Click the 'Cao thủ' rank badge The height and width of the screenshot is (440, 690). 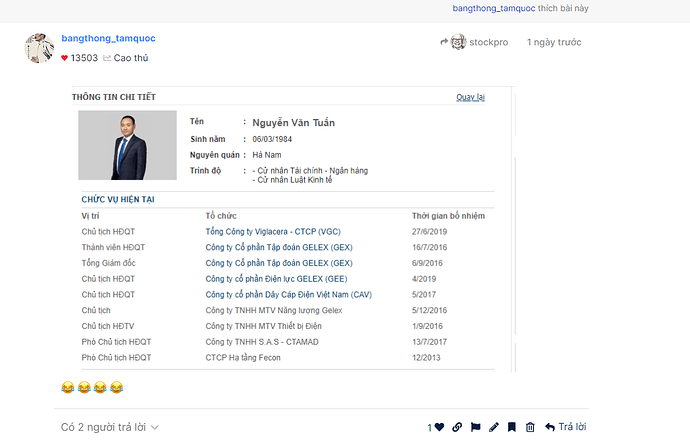126,58
